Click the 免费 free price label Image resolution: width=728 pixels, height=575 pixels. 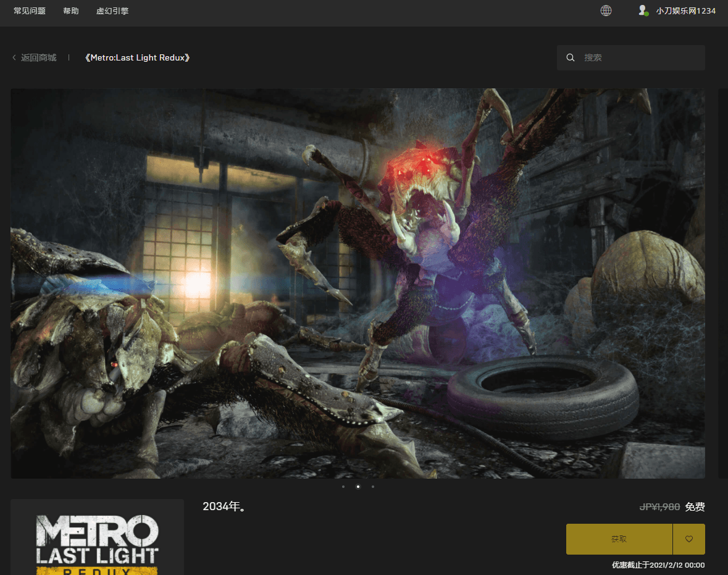click(695, 506)
